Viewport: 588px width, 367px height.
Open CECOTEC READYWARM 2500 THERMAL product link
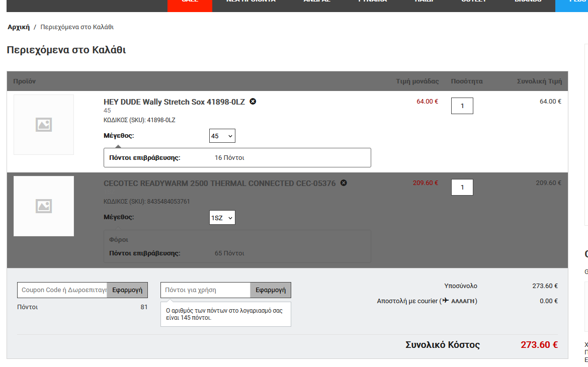219,183
